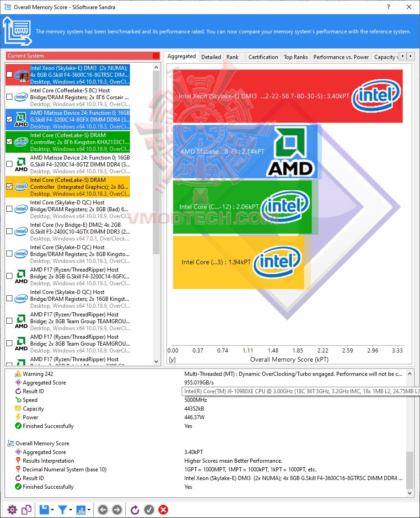420x518 pixels.
Task: Check the AMD Matisse F4-3200C14-8GTZ entry
Action: coord(10,164)
